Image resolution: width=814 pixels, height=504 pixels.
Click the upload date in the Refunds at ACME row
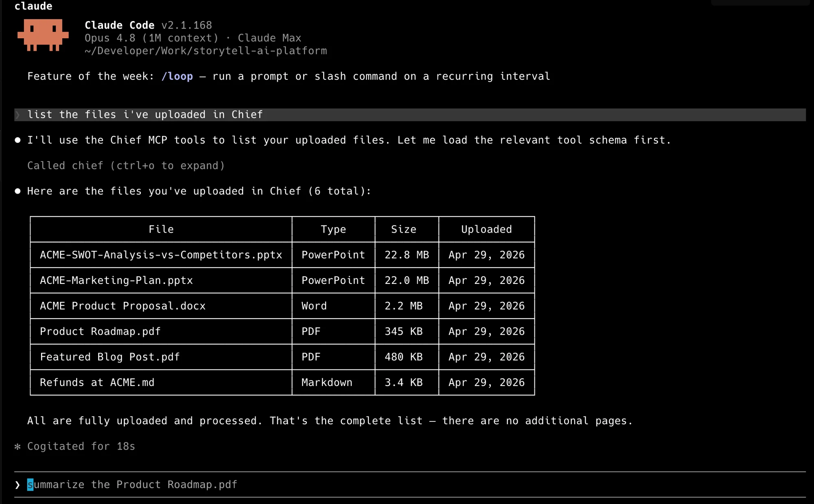coord(486,383)
